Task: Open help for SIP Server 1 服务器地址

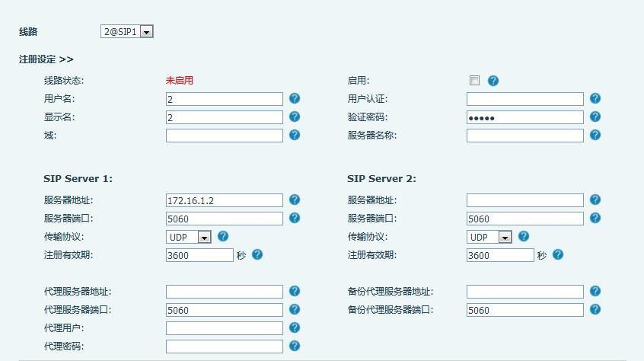Action: 295,200
